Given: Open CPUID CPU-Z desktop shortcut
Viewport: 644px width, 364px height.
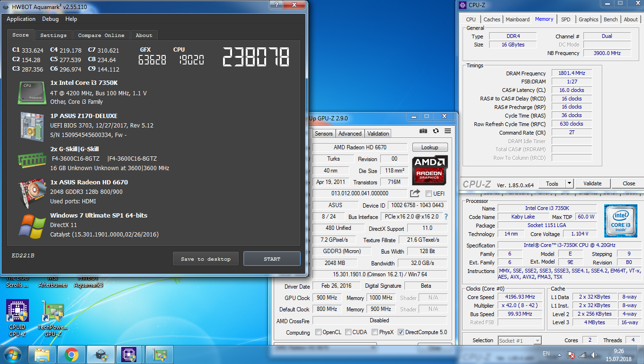Looking at the screenshot, I should [x=17, y=318].
